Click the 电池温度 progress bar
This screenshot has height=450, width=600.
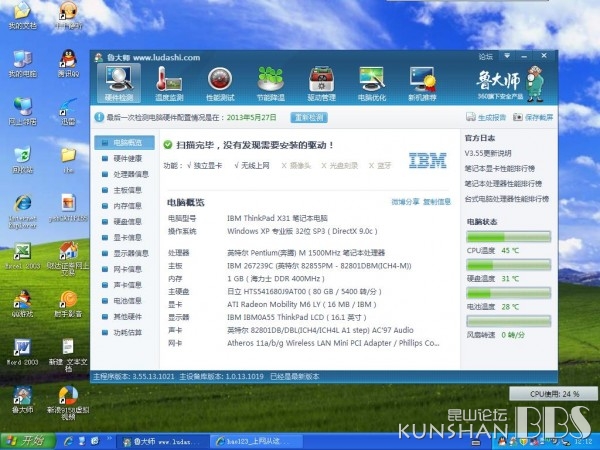tap(509, 293)
